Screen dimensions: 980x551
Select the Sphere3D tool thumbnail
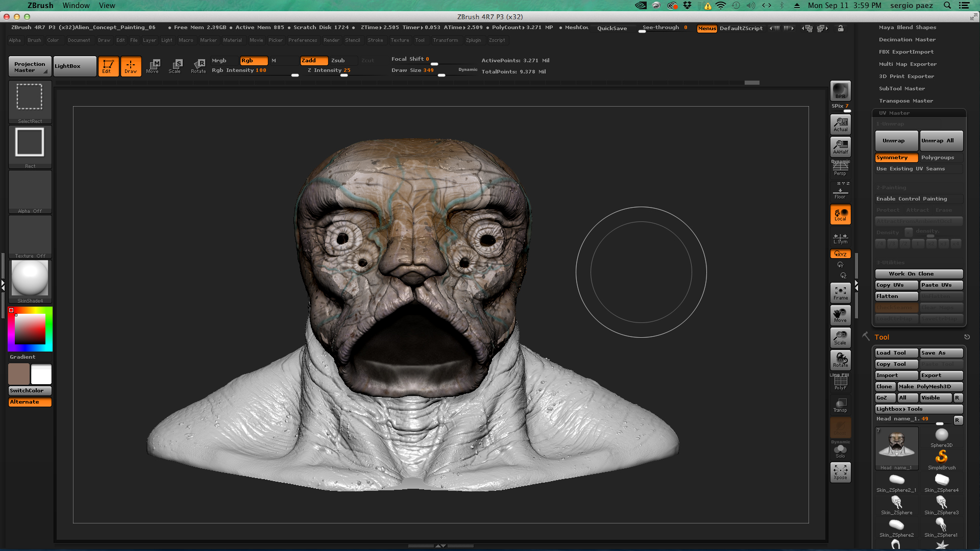(x=942, y=437)
